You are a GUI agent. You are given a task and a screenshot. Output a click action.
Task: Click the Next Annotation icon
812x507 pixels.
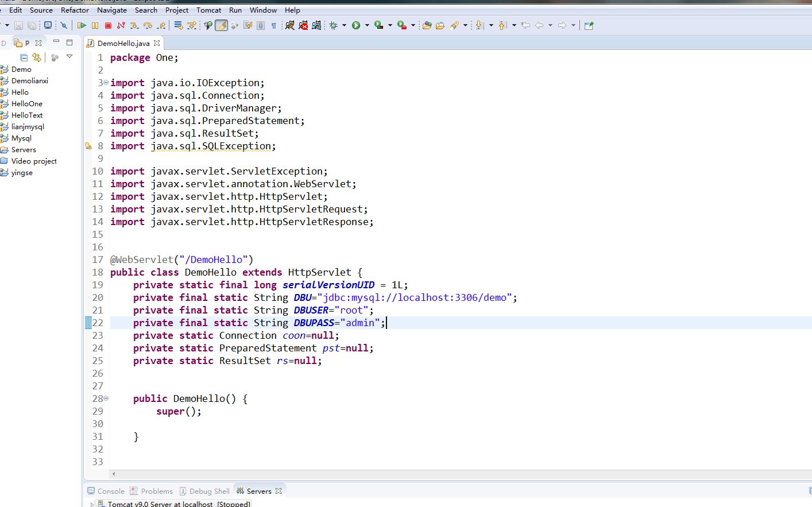pyautogui.click(x=480, y=25)
